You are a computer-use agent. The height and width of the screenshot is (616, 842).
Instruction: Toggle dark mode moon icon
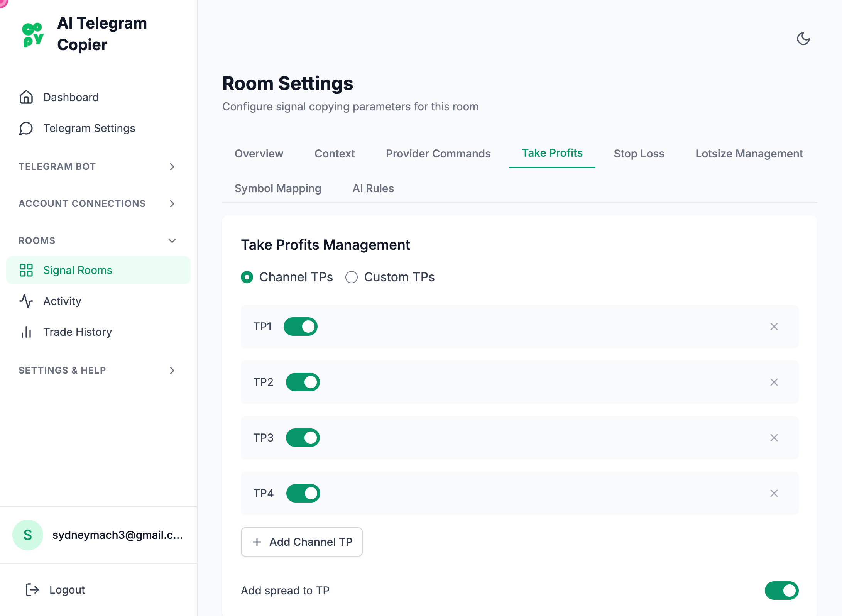tap(803, 39)
